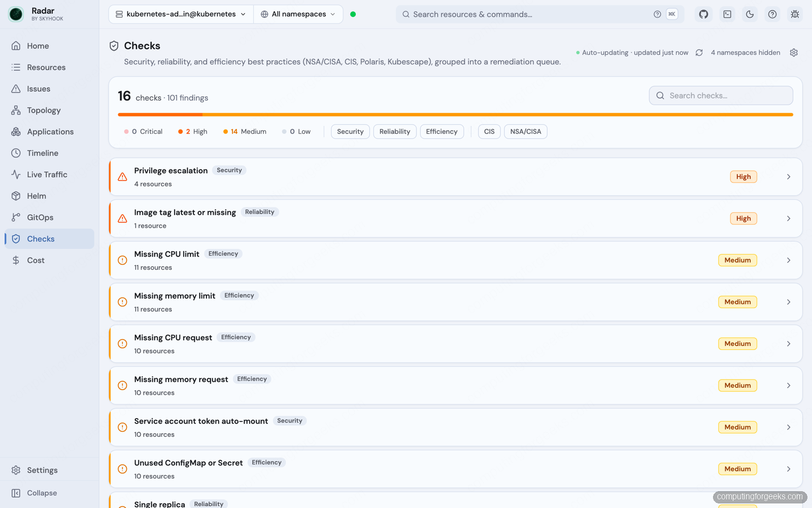Open the kubernetes cluster context dropdown
The width and height of the screenshot is (812, 508).
pyautogui.click(x=181, y=14)
